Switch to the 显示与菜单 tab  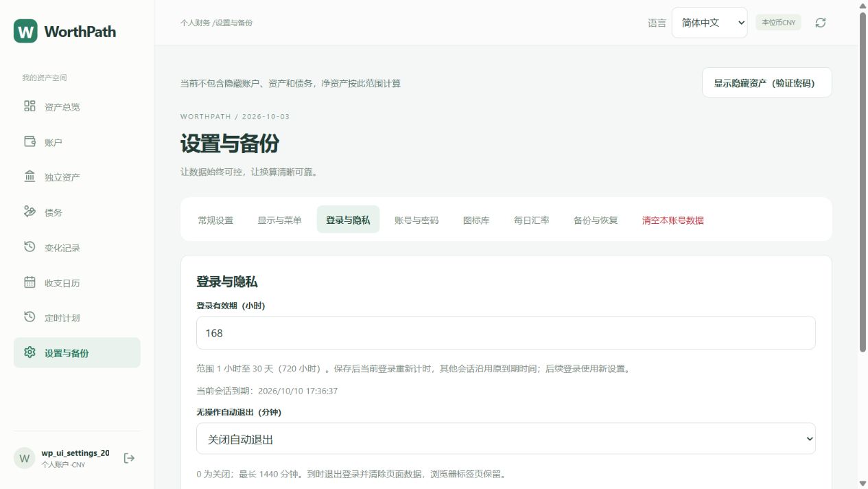[279, 220]
